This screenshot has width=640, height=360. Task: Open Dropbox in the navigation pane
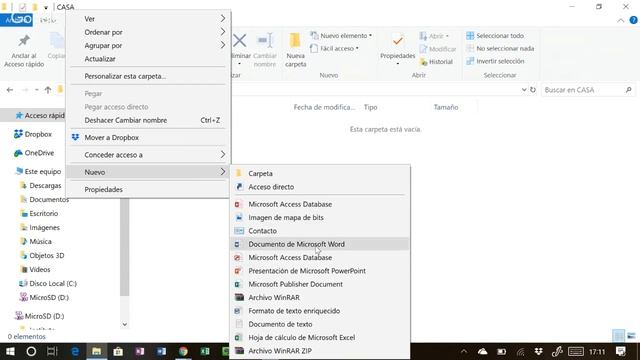tap(33, 134)
